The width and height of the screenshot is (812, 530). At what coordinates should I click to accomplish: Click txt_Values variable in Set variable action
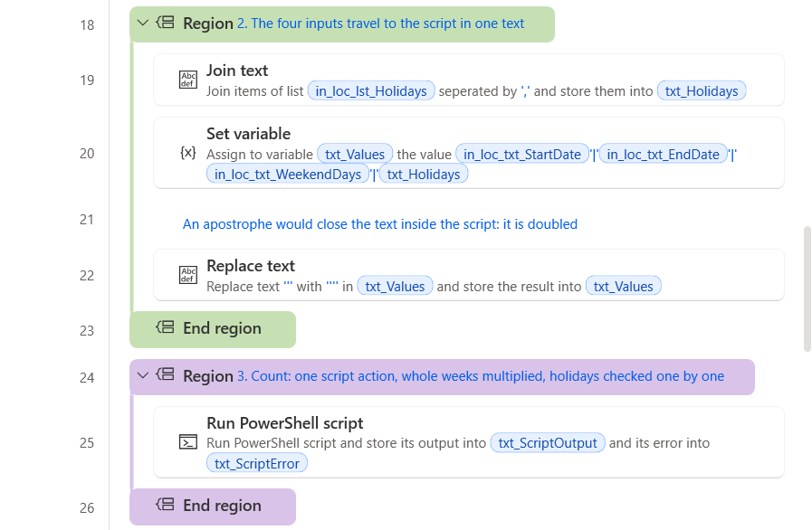(x=355, y=155)
